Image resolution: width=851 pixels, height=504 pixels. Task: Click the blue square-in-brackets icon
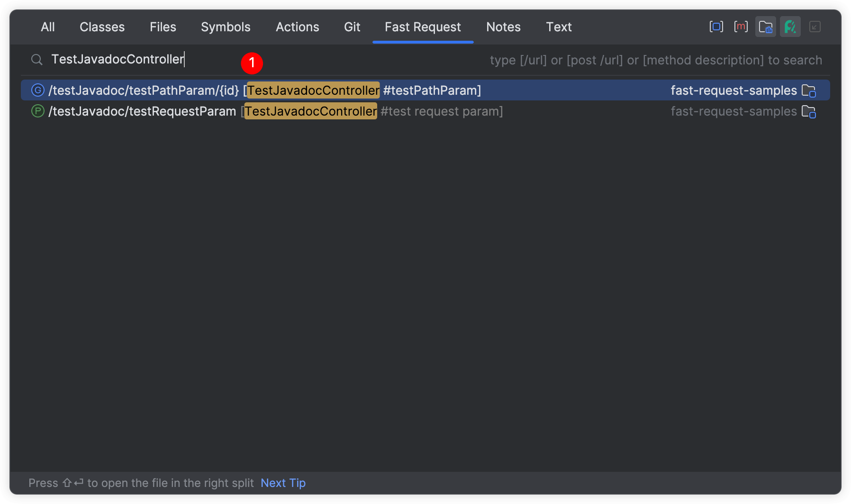(716, 27)
